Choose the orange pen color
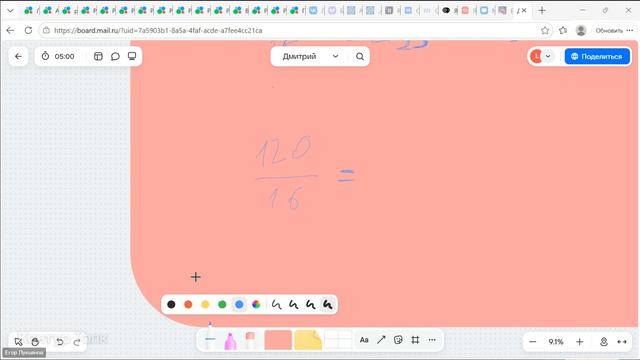The width and height of the screenshot is (640, 360). pyautogui.click(x=188, y=304)
